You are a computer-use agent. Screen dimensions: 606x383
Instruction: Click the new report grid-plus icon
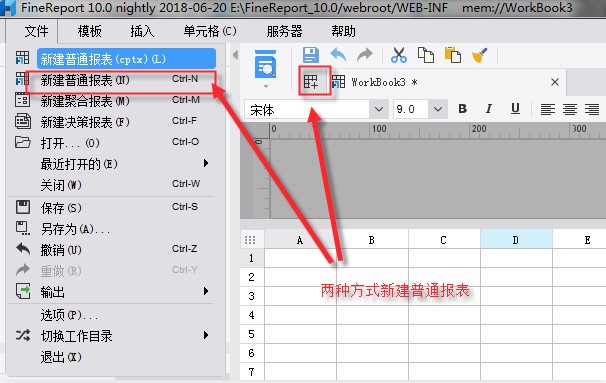click(x=311, y=81)
